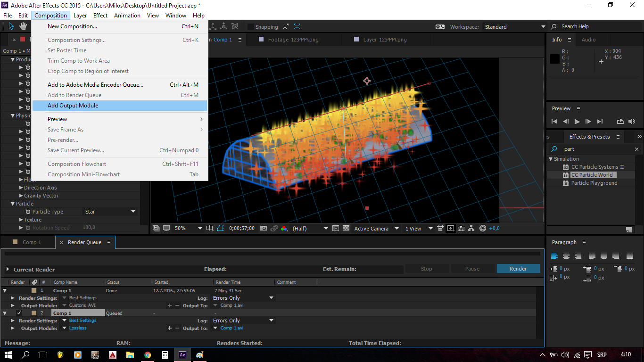The width and height of the screenshot is (644, 362).
Task: Toggle the preview loop option icon
Action: pyautogui.click(x=620, y=122)
